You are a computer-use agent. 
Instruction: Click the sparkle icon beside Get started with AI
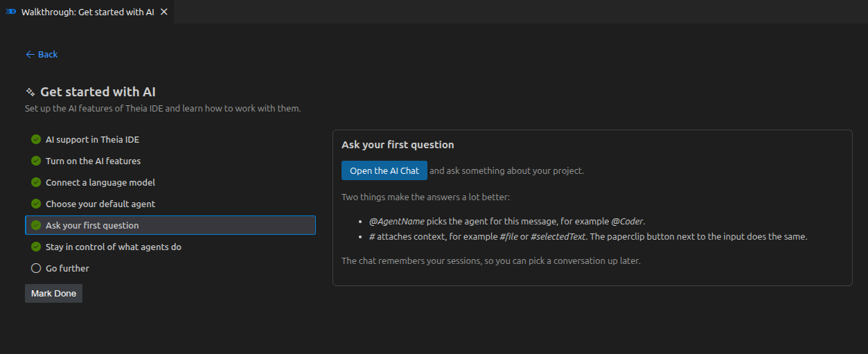(30, 91)
